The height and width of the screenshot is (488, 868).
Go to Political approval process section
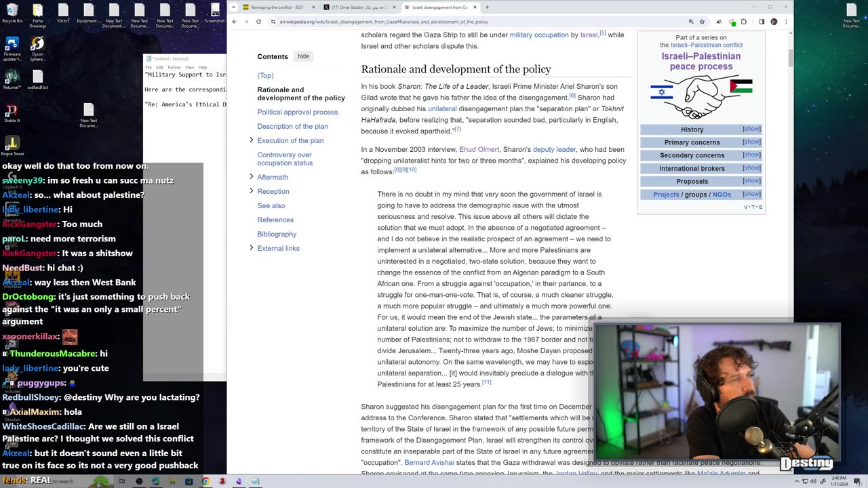coord(297,112)
